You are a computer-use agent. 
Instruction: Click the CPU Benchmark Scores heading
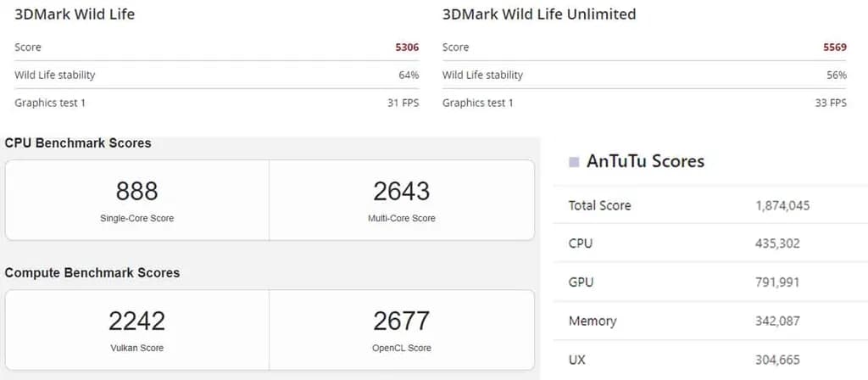pos(78,143)
